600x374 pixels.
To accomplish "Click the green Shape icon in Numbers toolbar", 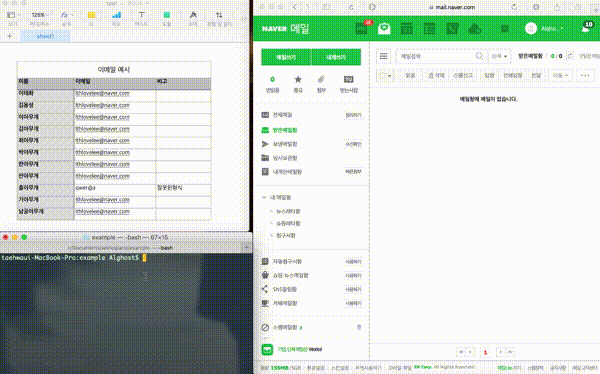I will click(x=167, y=15).
